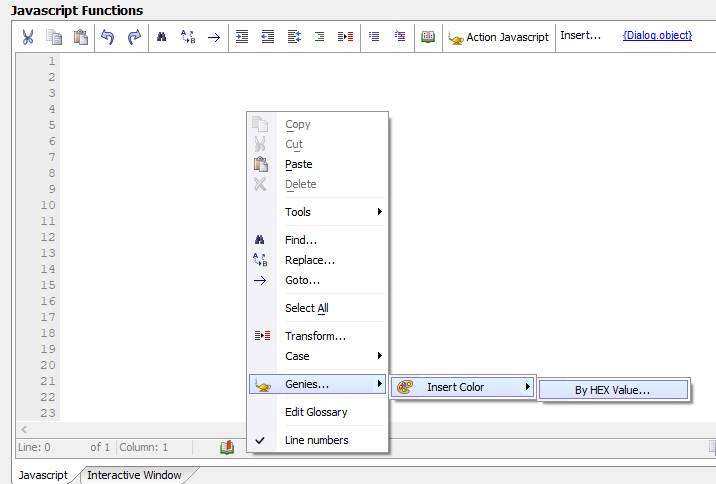
Task: Select Delete in the context menu
Action: [x=318, y=184]
